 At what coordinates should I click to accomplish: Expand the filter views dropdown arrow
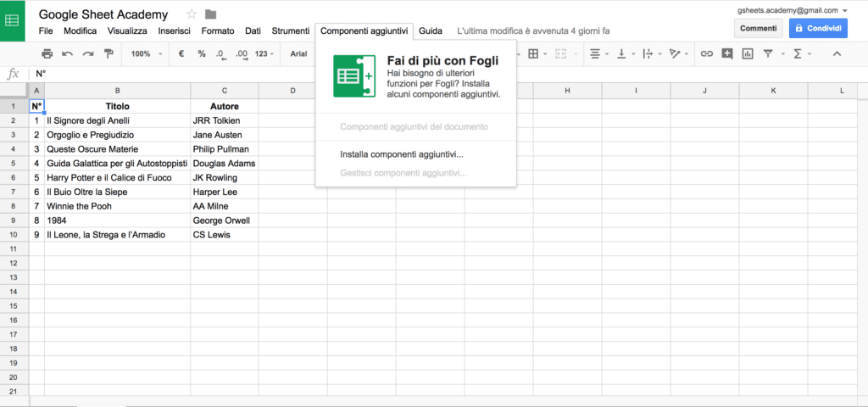(x=782, y=53)
